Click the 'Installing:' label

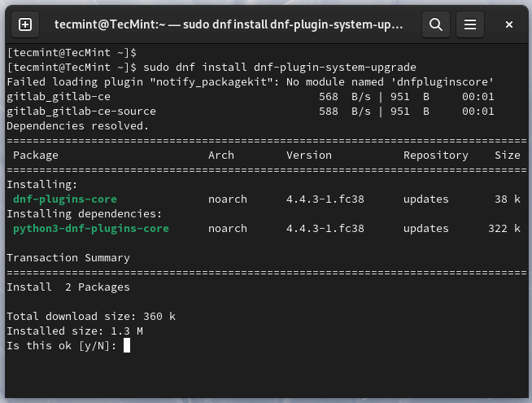(42, 185)
